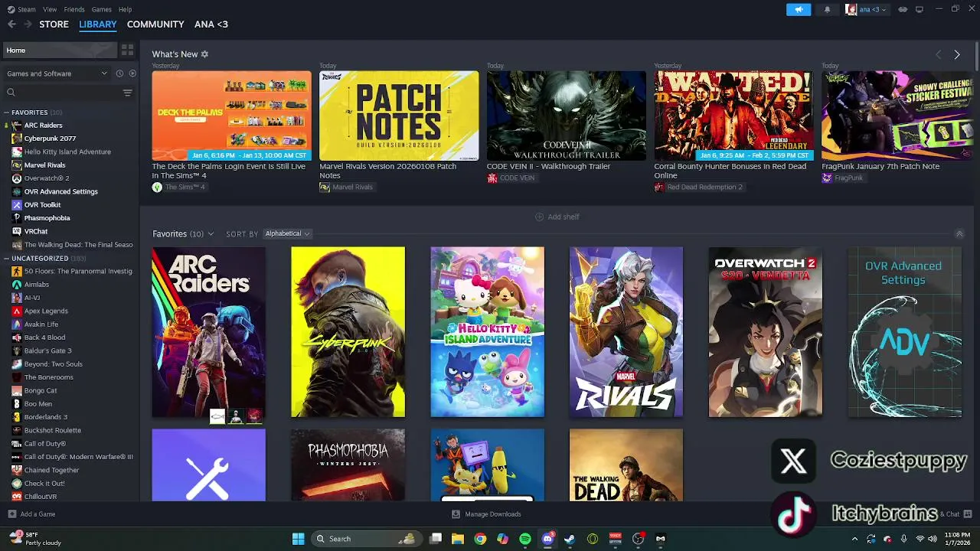This screenshot has width=980, height=551.
Task: Show only ready-to-play games icon
Action: 132,73
